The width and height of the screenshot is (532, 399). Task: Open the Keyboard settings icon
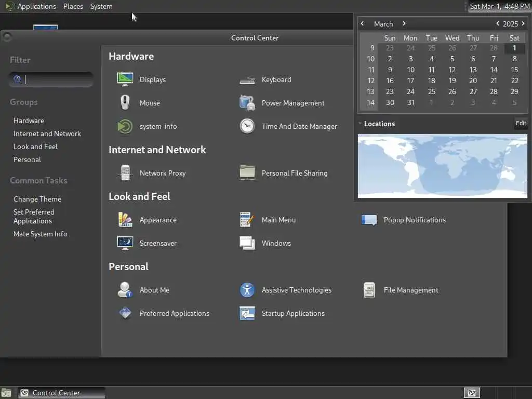click(247, 80)
